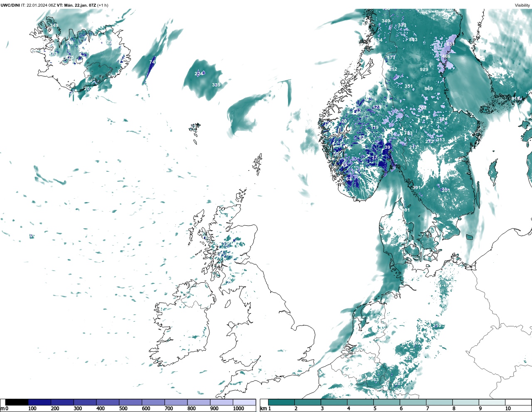Viewport: 532px width, 412px height.
Task: Click the legend swatch above 1000 m
Action: pyautogui.click(x=244, y=402)
